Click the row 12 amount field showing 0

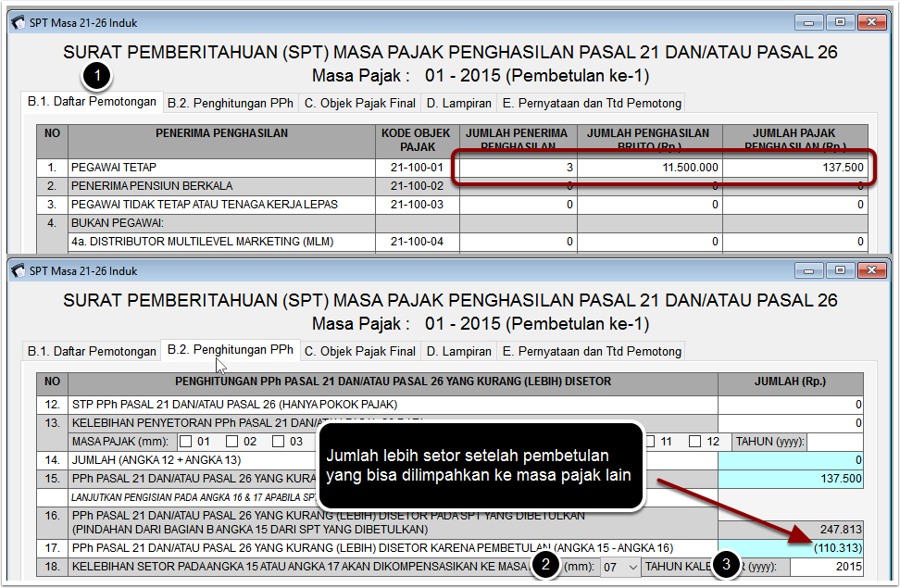pos(791,405)
